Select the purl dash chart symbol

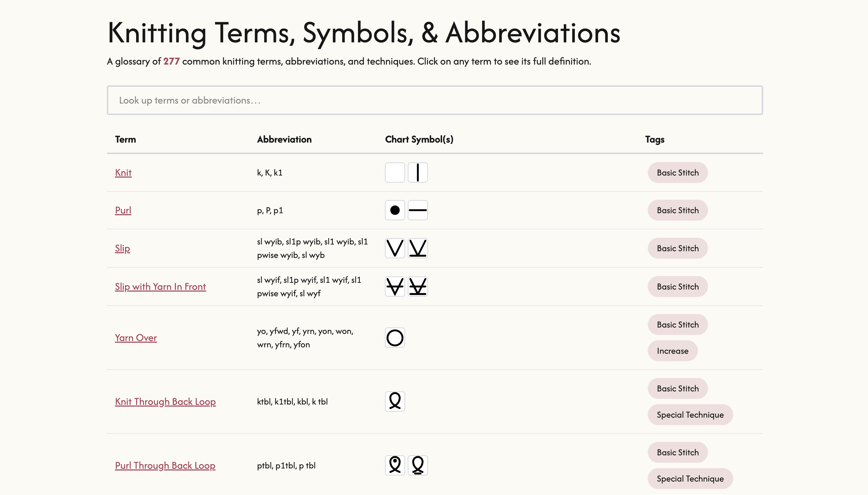click(418, 210)
